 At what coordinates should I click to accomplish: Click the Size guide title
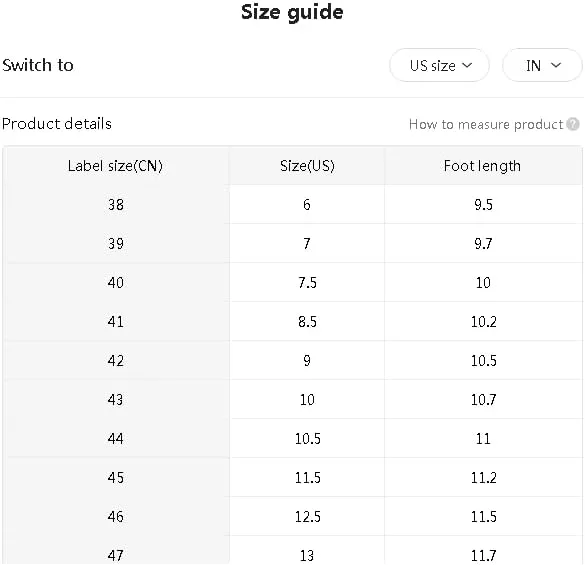(292, 13)
